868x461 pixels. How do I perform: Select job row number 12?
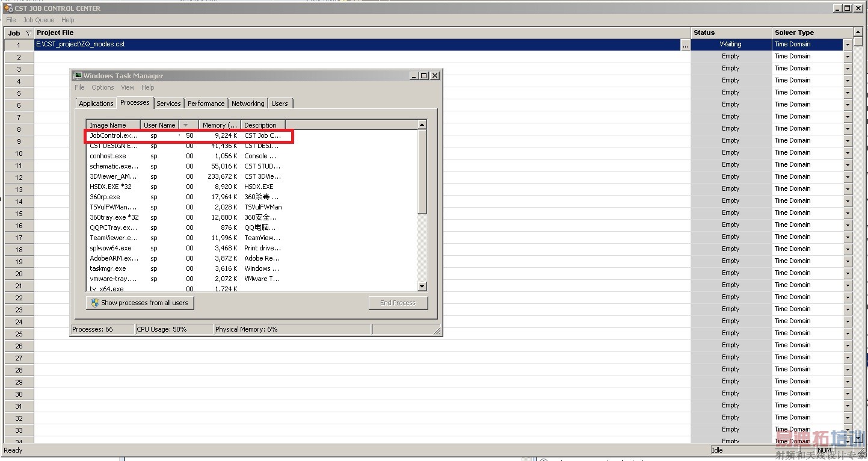click(x=19, y=177)
